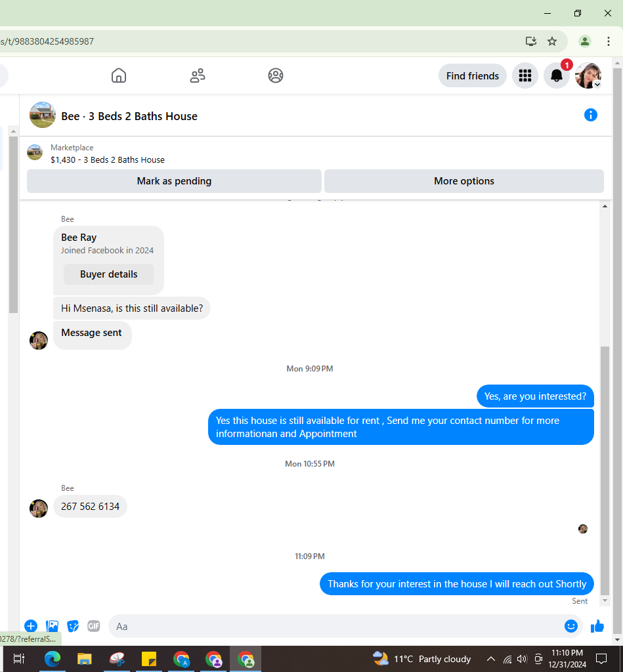Open the Marketplace listing small thumbnail
The image size is (623, 672).
[35, 152]
